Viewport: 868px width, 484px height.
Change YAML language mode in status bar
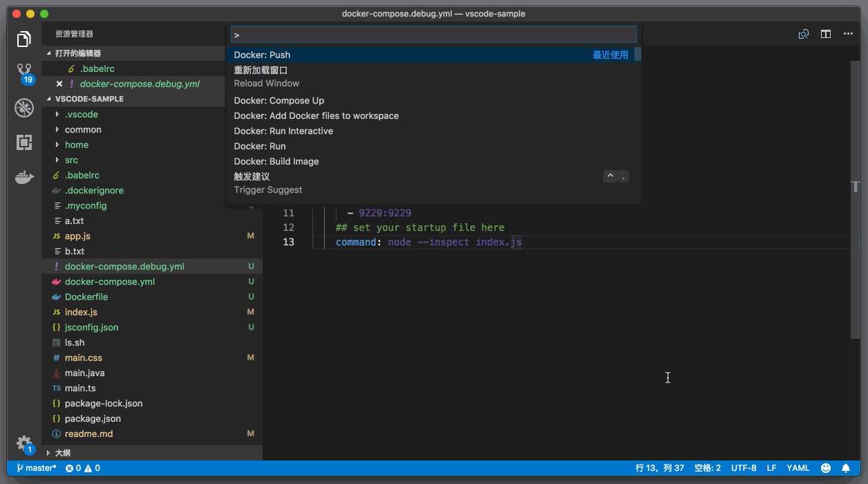tap(798, 468)
